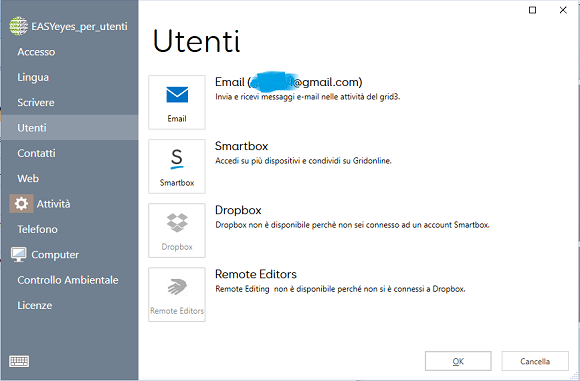Image resolution: width=580 pixels, height=381 pixels.
Task: Open the on-screen keyboard icon
Action: click(19, 361)
